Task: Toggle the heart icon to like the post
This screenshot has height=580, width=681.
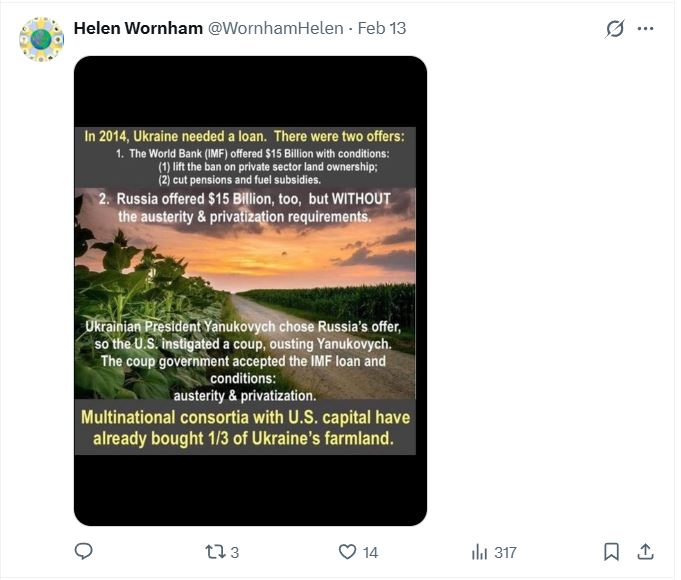Action: pyautogui.click(x=347, y=551)
